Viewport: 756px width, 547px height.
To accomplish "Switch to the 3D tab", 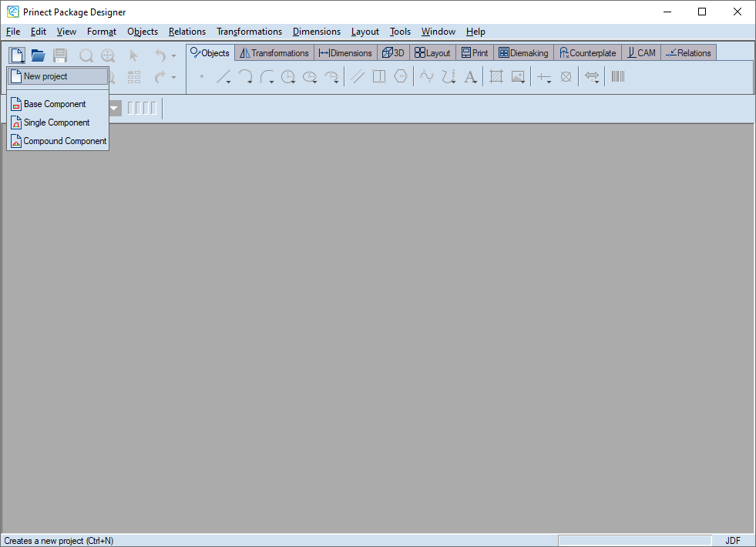I will click(394, 53).
